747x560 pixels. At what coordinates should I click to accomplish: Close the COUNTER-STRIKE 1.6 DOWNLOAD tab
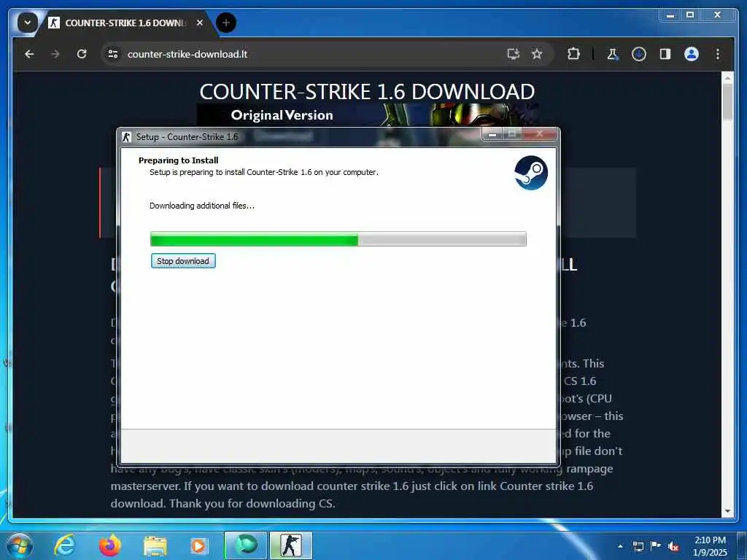pyautogui.click(x=200, y=23)
